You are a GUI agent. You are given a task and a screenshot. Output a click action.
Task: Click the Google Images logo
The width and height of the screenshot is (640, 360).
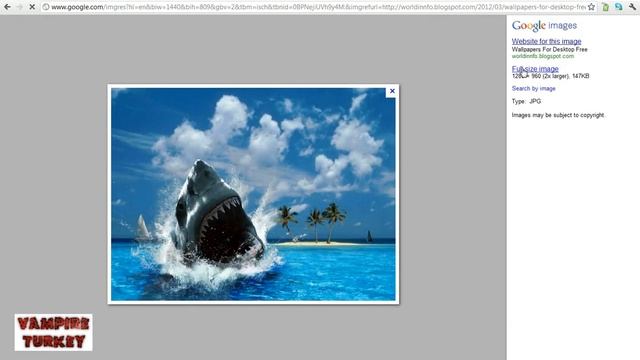(544, 26)
